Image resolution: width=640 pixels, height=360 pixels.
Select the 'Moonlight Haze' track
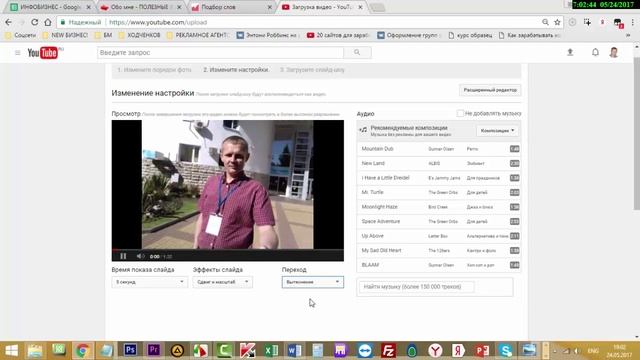click(439, 207)
